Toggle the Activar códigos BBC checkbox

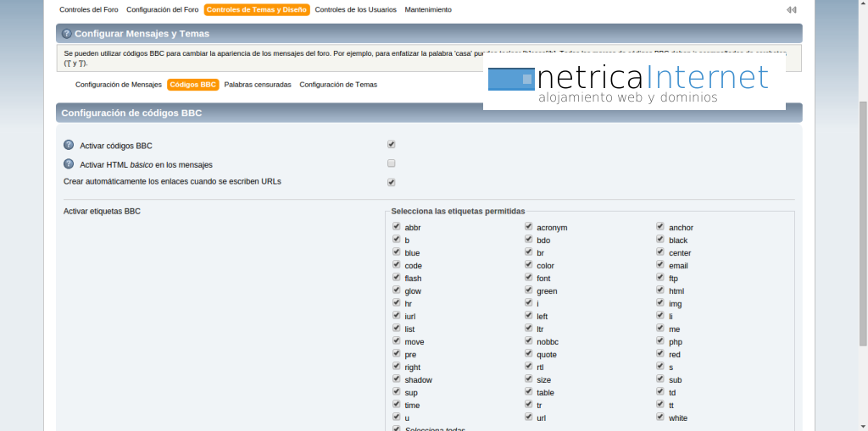click(x=392, y=145)
